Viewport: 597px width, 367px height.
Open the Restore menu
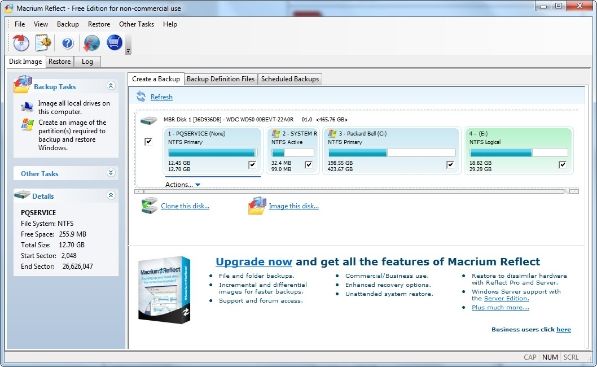[99, 24]
